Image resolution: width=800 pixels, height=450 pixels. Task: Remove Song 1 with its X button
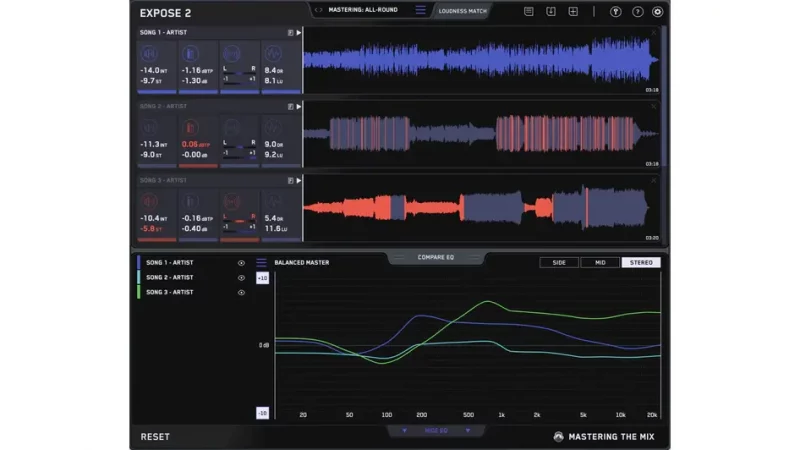654,33
